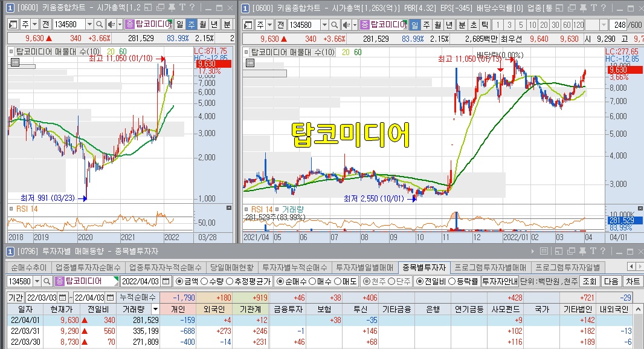Open the grid table icon in right chart area
The image size is (644, 349).
click(x=250, y=63)
